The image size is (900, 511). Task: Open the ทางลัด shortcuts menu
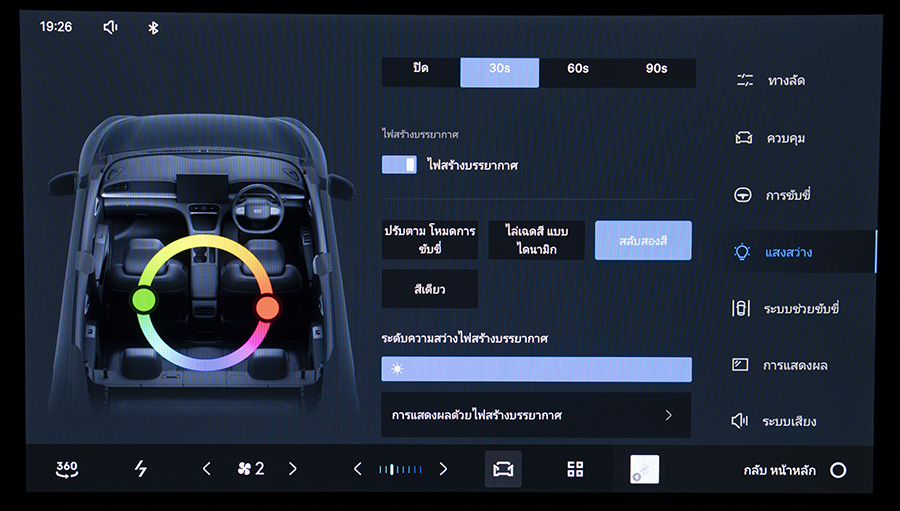pyautogui.click(x=785, y=80)
